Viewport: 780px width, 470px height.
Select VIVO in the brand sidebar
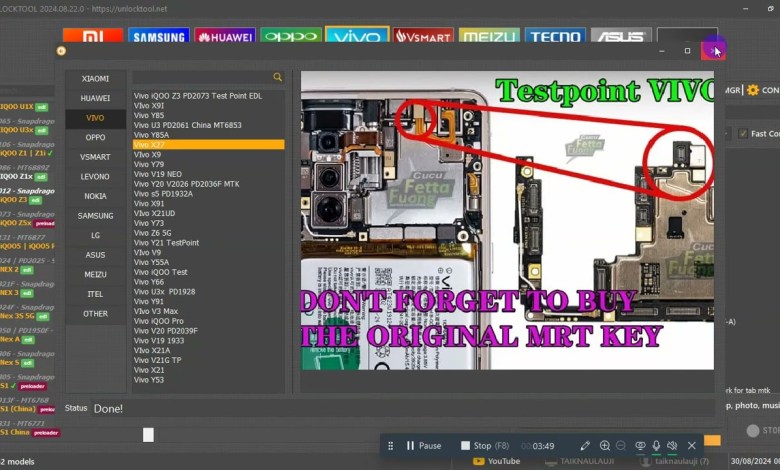(96, 118)
